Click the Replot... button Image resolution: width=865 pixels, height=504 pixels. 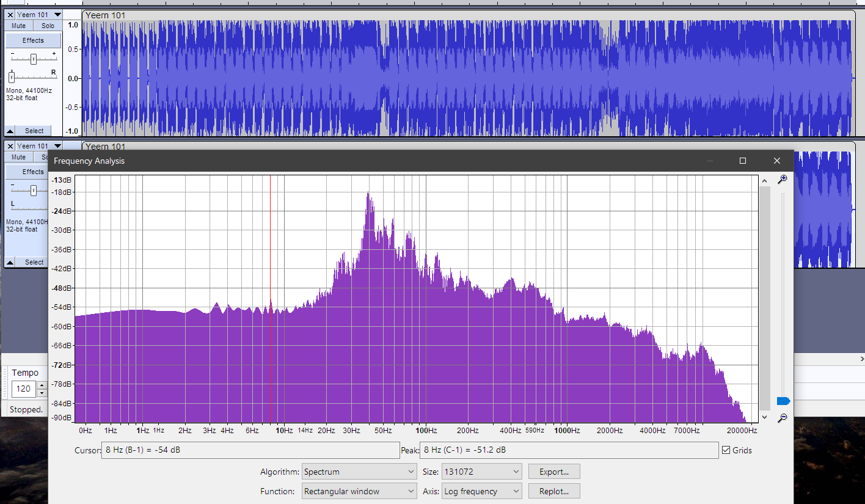pyautogui.click(x=553, y=491)
